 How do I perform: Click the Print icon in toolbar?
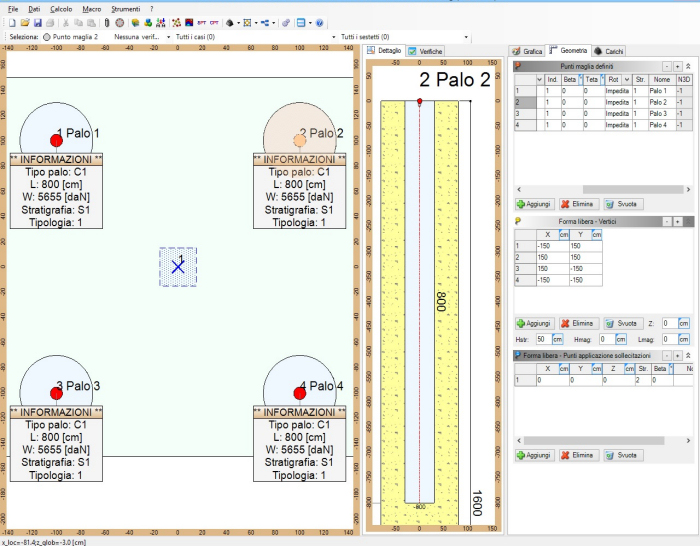click(x=51, y=22)
